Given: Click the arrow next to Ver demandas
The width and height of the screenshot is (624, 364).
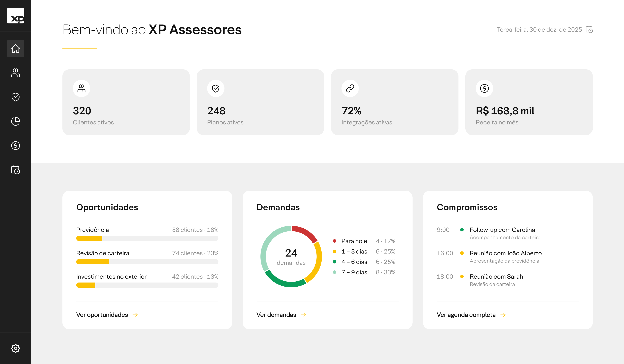Looking at the screenshot, I should [303, 315].
